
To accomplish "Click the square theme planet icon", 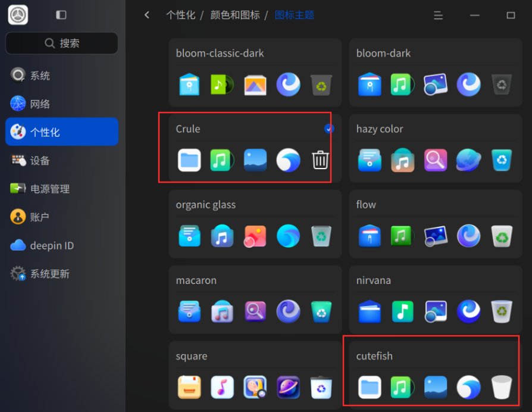I will tap(288, 387).
